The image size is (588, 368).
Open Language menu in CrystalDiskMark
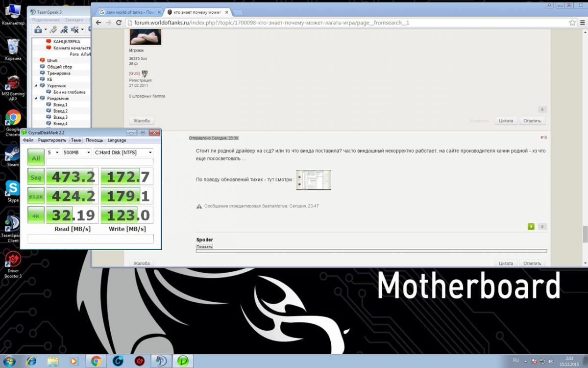117,140
